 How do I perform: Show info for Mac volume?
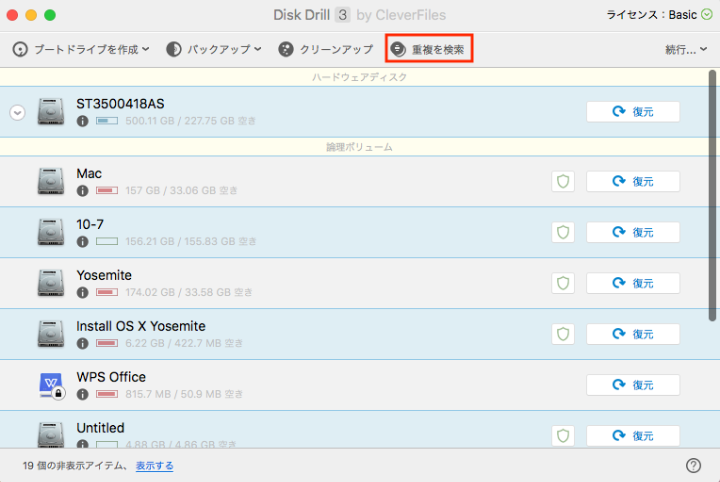click(x=83, y=191)
